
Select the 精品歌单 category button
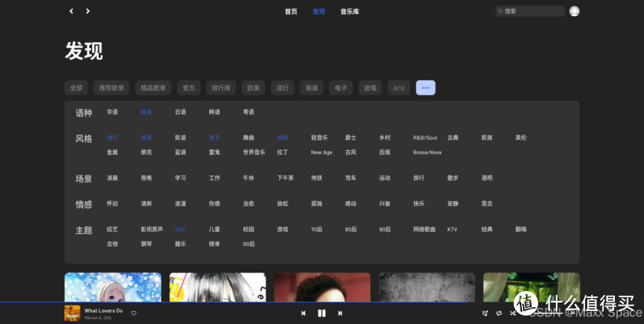click(x=153, y=88)
